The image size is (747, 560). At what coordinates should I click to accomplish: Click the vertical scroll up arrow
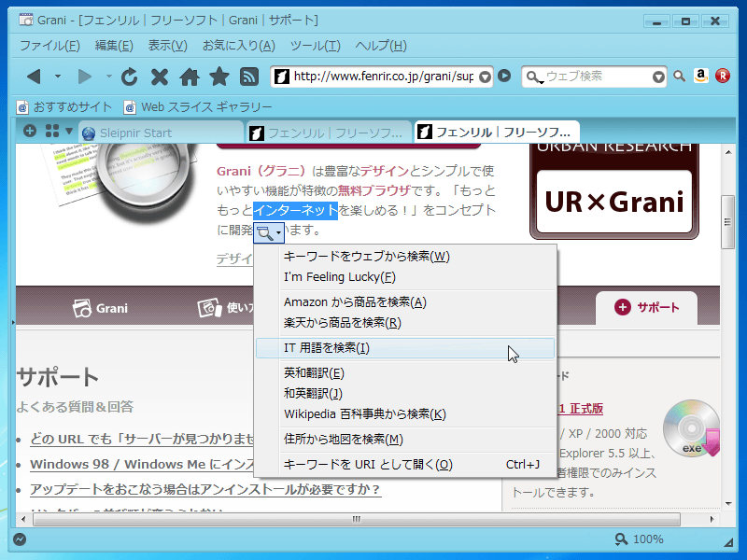[x=728, y=152]
